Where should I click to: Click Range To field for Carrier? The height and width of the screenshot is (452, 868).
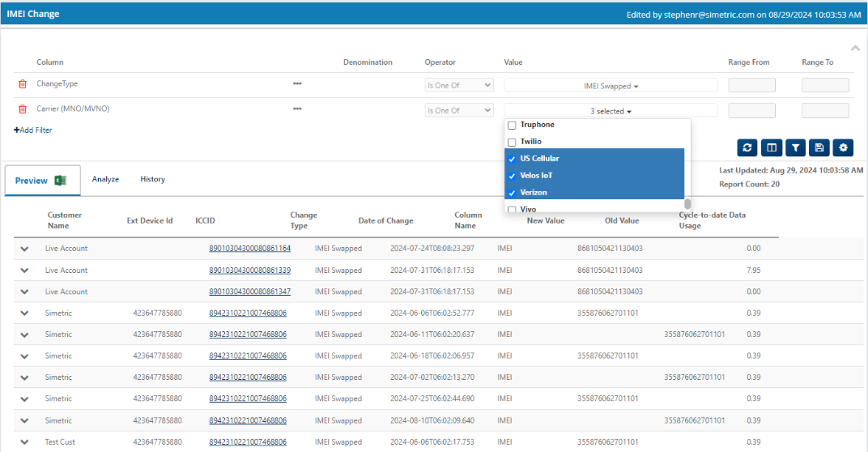(825, 110)
